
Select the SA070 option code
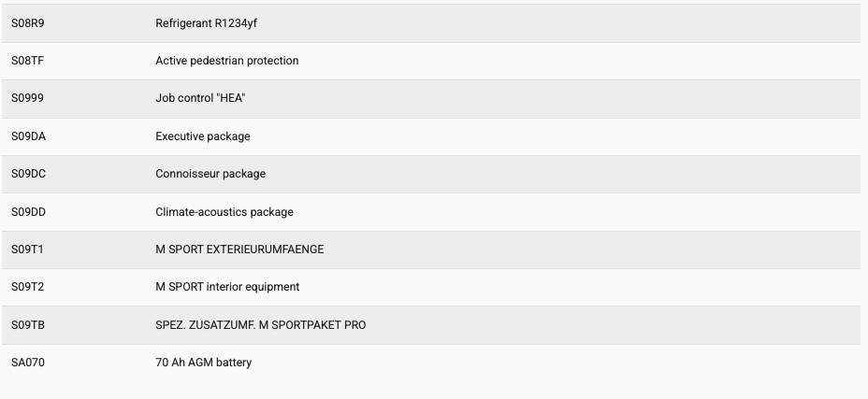28,363
